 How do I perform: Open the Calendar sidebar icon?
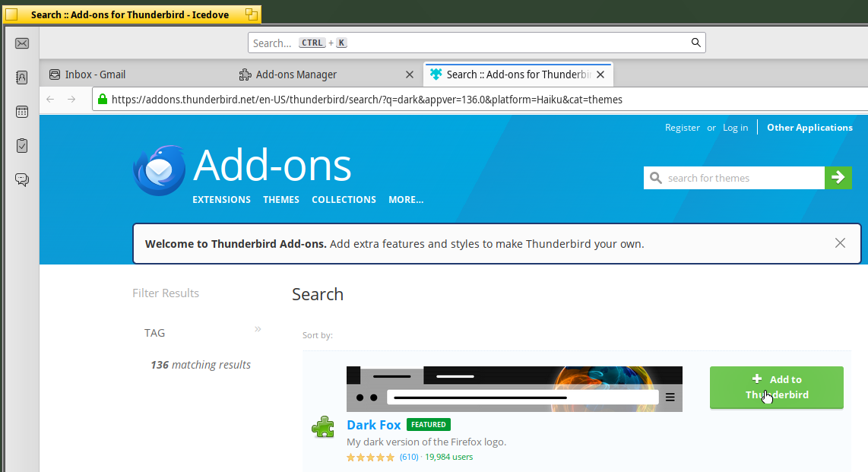(22, 112)
